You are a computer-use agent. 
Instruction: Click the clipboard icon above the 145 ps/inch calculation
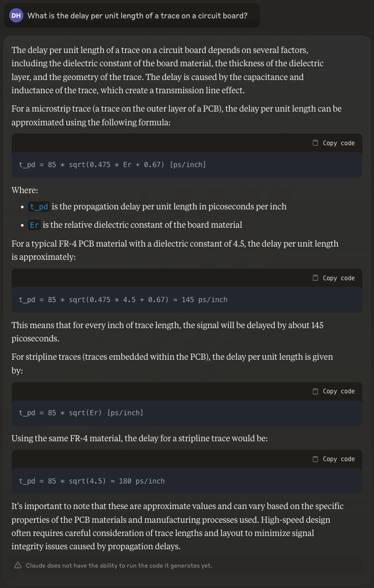click(315, 278)
